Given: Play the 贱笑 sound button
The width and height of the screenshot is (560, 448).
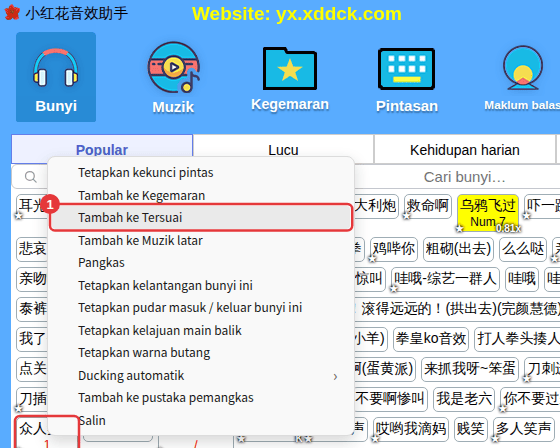Looking at the screenshot, I should point(471,428).
